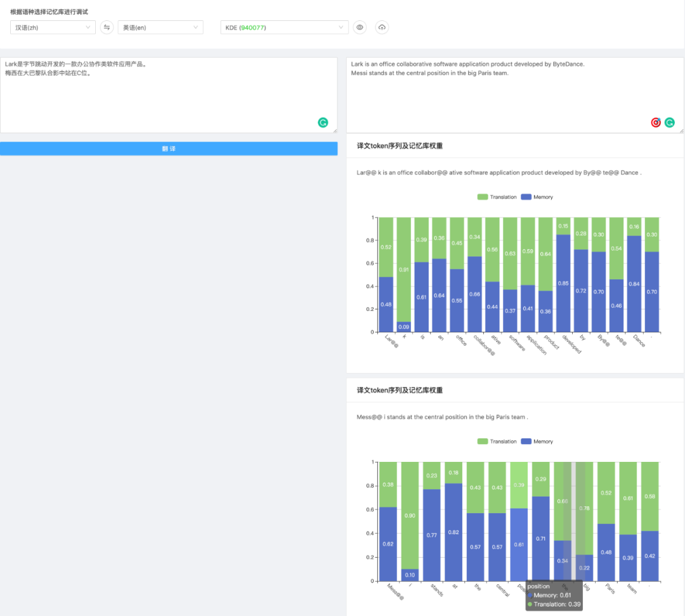The height and width of the screenshot is (616, 685).
Task: Toggle Memory legend in first chart
Action: 537,197
